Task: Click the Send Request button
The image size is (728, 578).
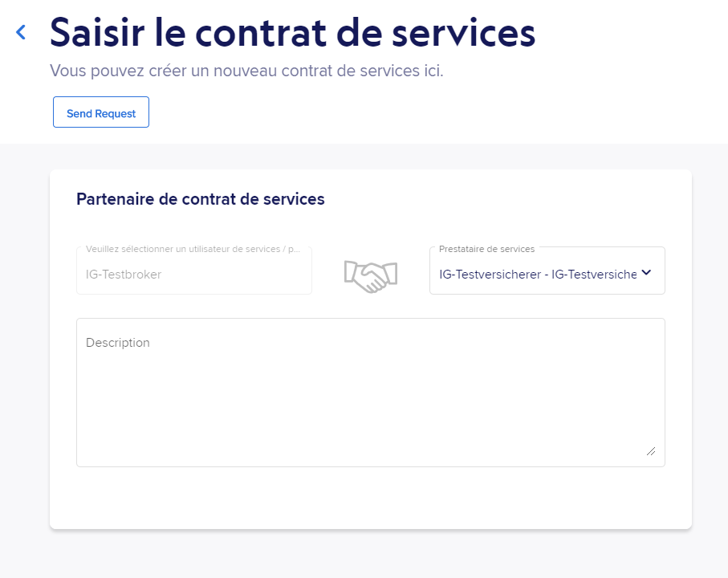Action: pyautogui.click(x=101, y=112)
